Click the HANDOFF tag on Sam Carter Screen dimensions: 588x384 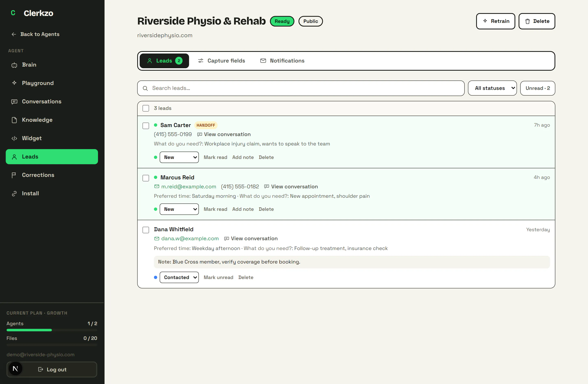(x=206, y=125)
